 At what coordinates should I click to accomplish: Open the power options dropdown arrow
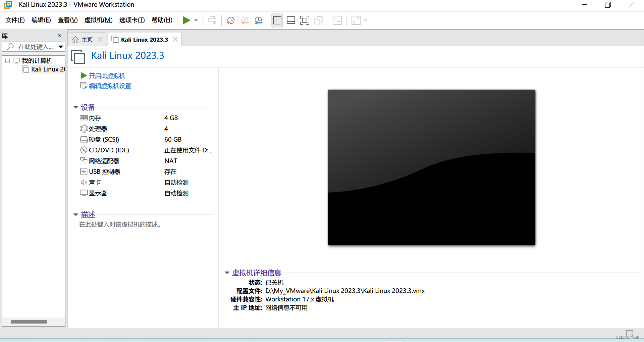click(x=196, y=20)
